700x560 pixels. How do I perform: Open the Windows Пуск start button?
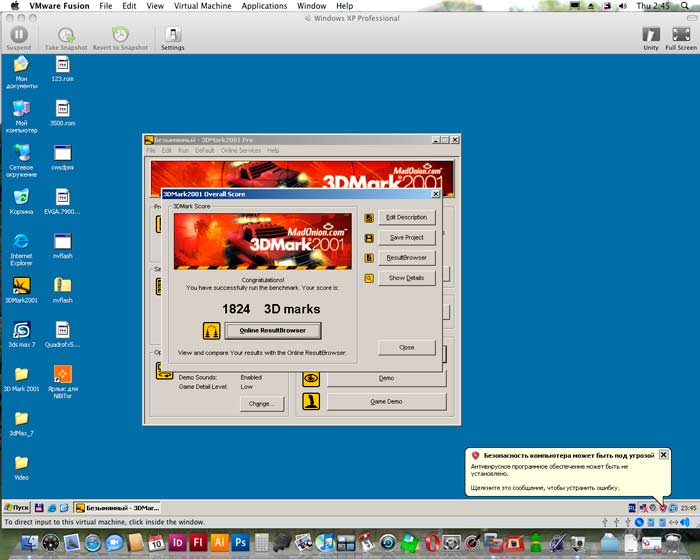coord(17,508)
